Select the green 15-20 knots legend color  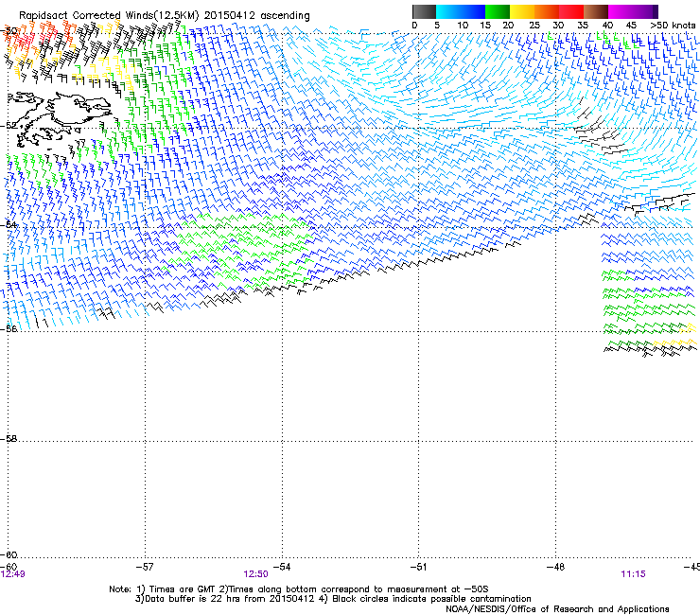pos(498,11)
